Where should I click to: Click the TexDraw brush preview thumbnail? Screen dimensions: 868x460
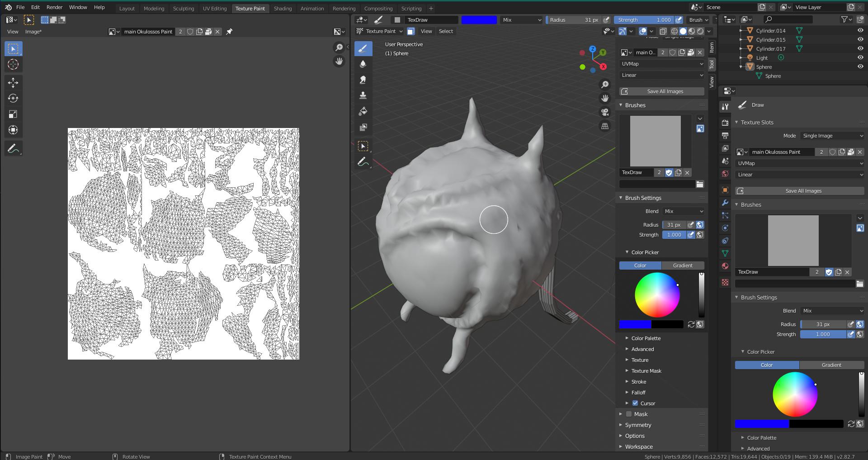click(655, 141)
